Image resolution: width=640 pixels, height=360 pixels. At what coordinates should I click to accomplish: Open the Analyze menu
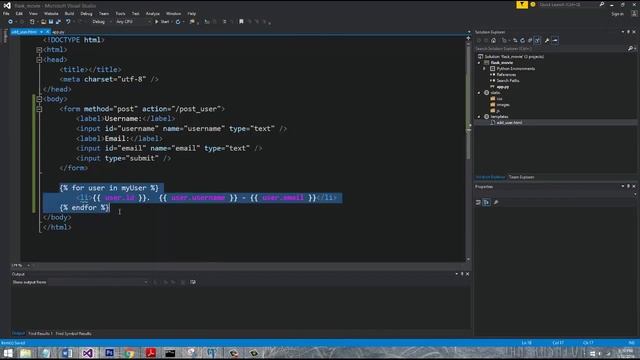[153, 13]
